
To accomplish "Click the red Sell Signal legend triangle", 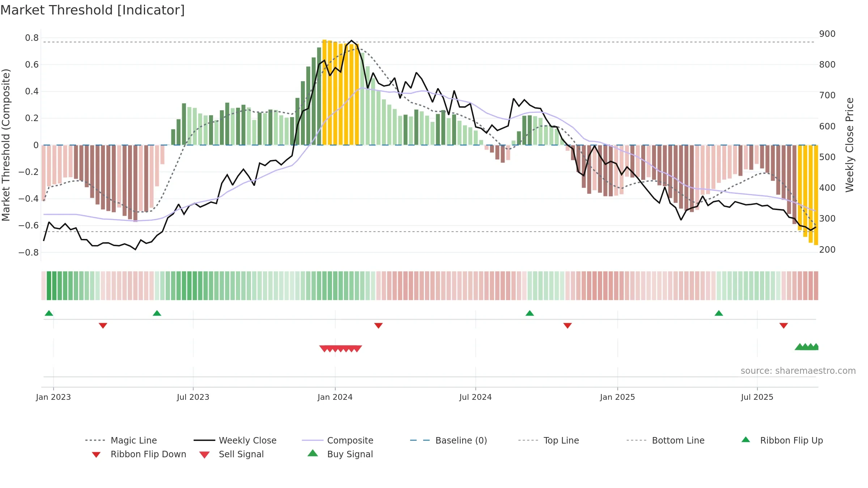I will coord(204,455).
